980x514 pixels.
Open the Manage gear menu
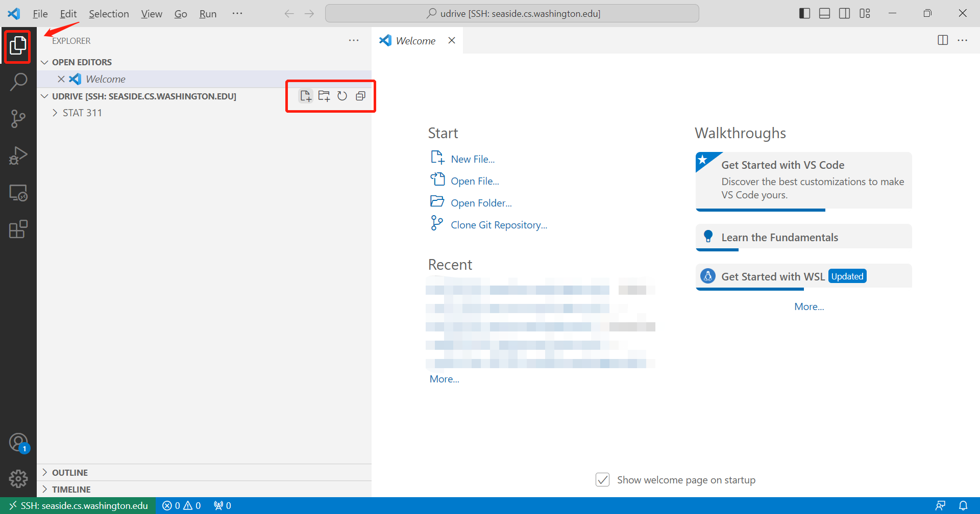pos(18,479)
